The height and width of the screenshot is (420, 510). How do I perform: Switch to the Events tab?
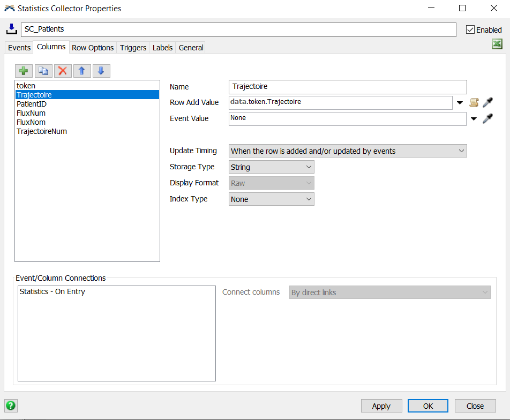(19, 48)
